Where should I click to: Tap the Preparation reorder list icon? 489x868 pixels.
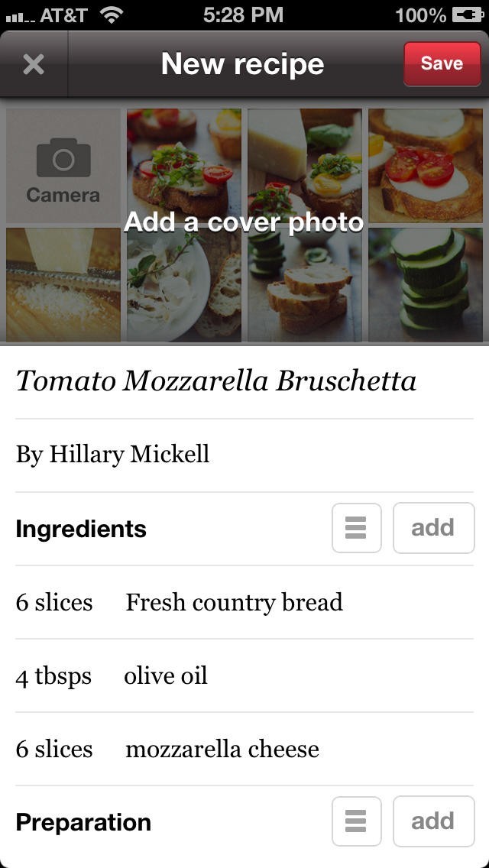[x=356, y=821]
